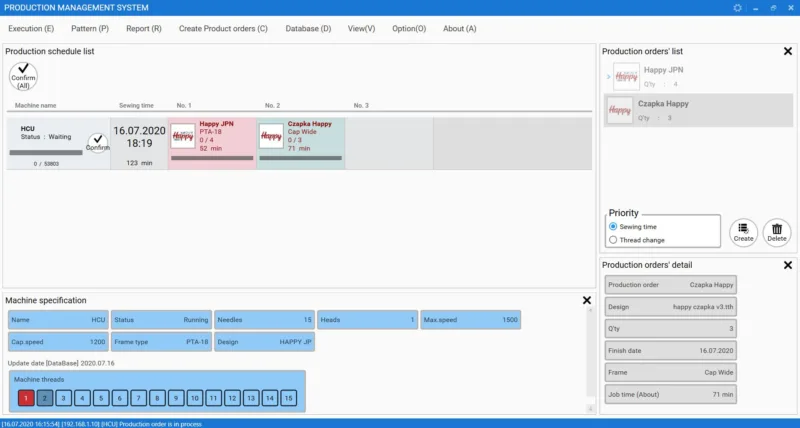Open the Create Product orders (C) menu
800x428 pixels.
click(x=223, y=29)
